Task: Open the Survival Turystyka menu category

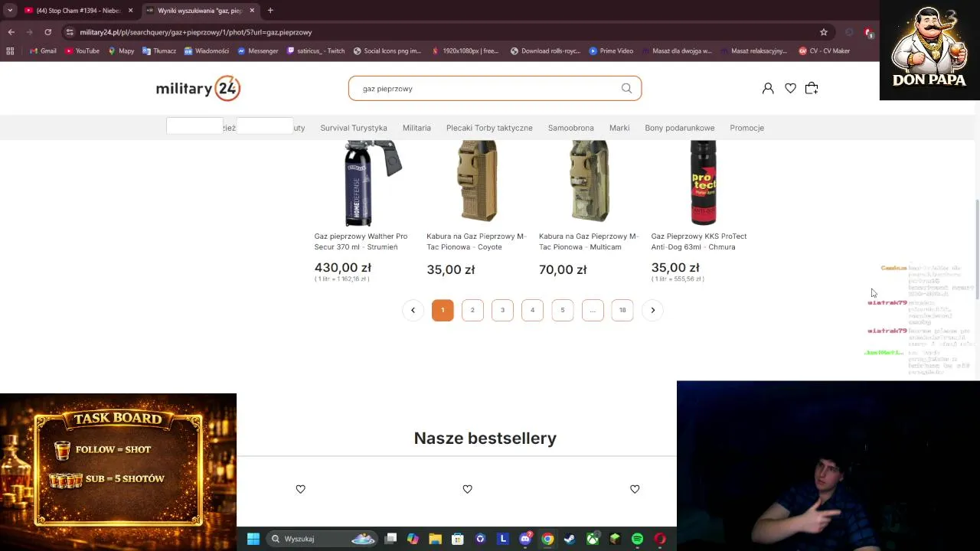Action: click(354, 128)
